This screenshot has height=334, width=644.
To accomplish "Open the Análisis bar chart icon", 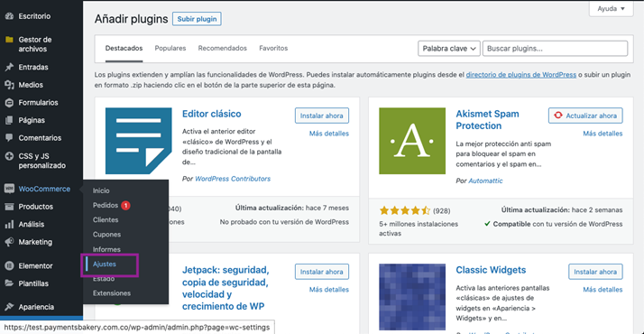I will click(9, 224).
